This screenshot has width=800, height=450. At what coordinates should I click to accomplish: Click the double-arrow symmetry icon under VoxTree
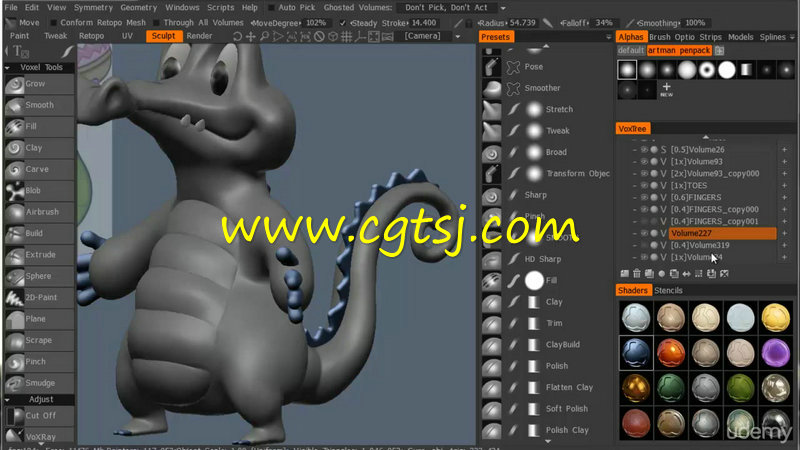click(686, 274)
